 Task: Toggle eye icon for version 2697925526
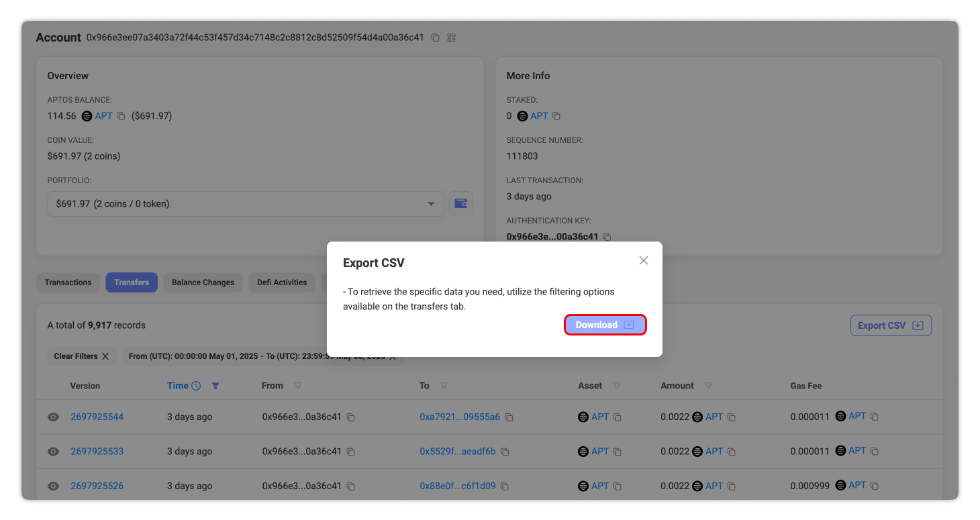[53, 486]
